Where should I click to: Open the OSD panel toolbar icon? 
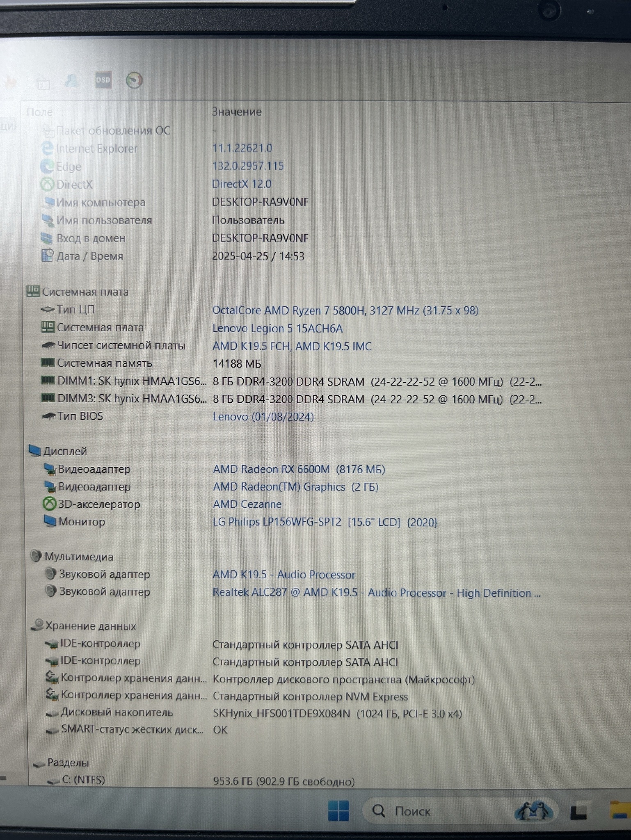coord(103,80)
